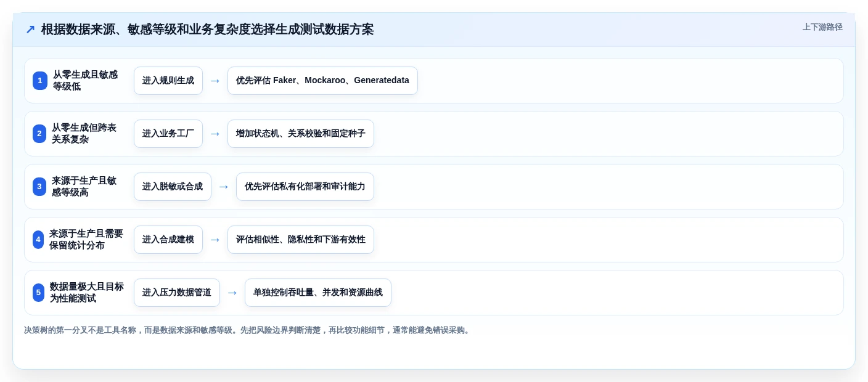Click the number 4 step badge
The width and height of the screenshot is (868, 382).
coord(38,240)
